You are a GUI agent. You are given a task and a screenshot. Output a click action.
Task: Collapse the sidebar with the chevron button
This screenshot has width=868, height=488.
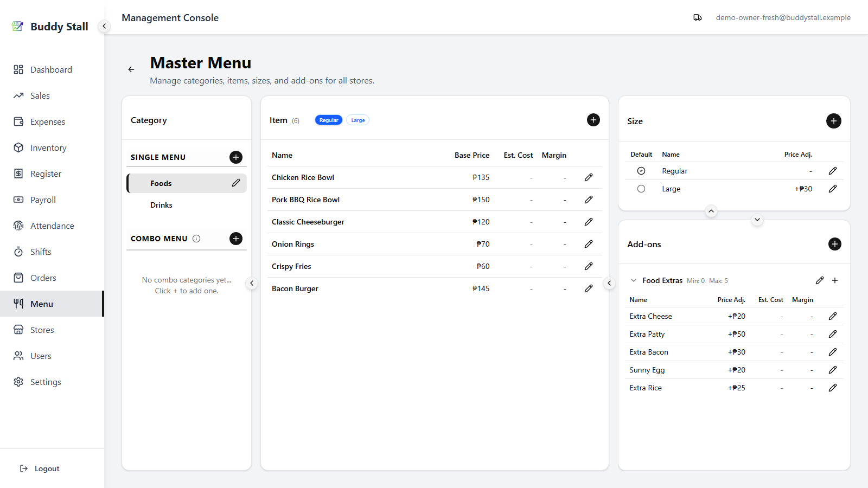pos(104,26)
